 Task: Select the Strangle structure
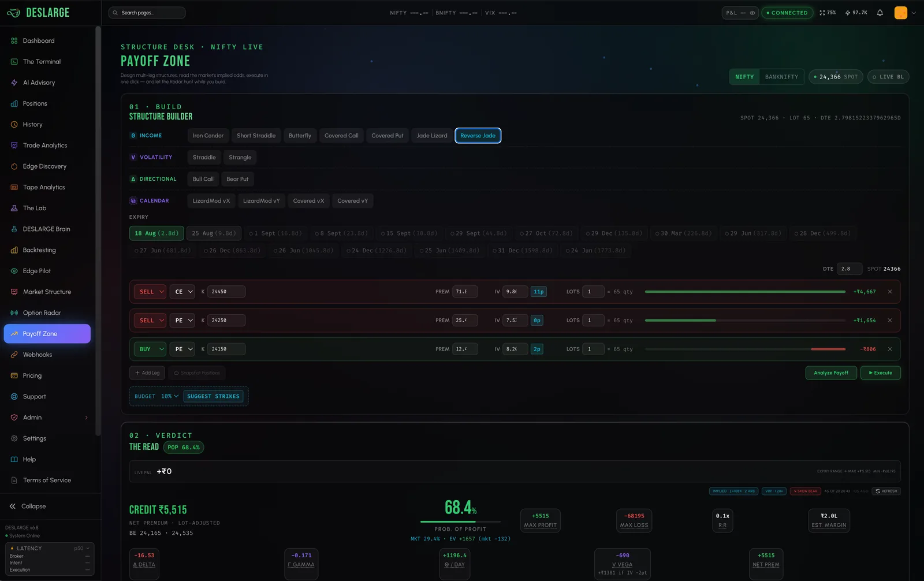tap(240, 157)
